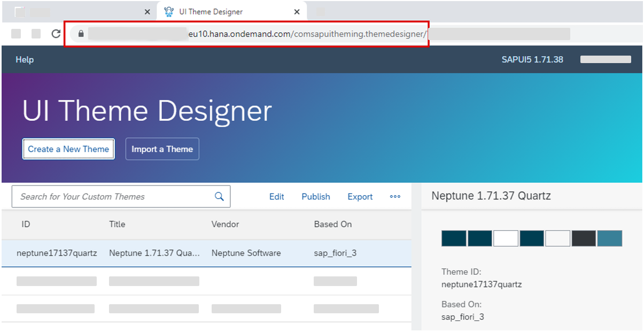
Task: Click the Based On column header
Action: (x=332, y=224)
